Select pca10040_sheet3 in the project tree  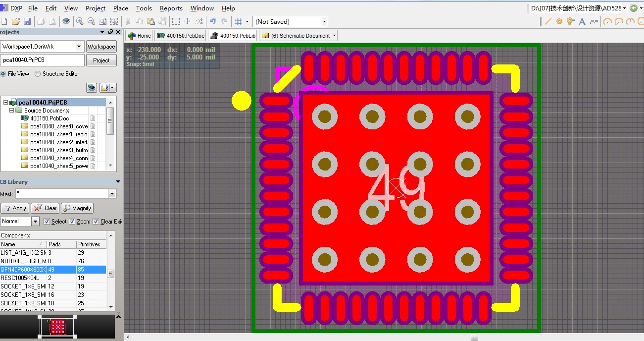(x=59, y=150)
